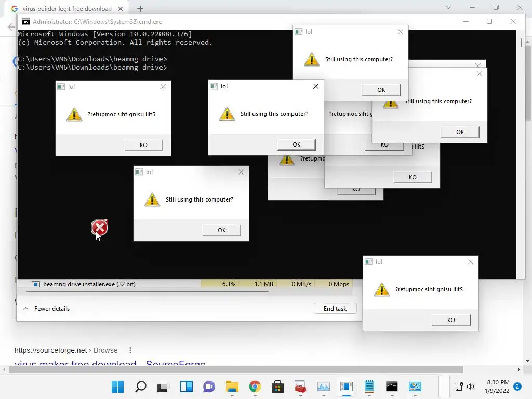
Task: Open Chrome's tab search chevron
Action: (x=448, y=7)
